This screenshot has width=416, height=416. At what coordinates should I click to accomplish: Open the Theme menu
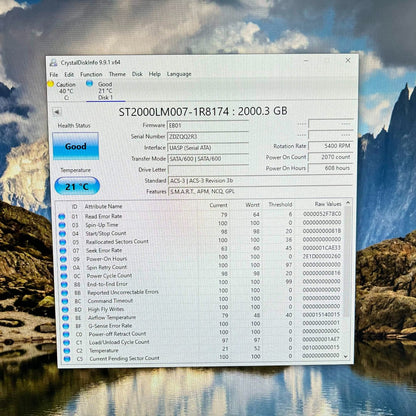coord(117,74)
